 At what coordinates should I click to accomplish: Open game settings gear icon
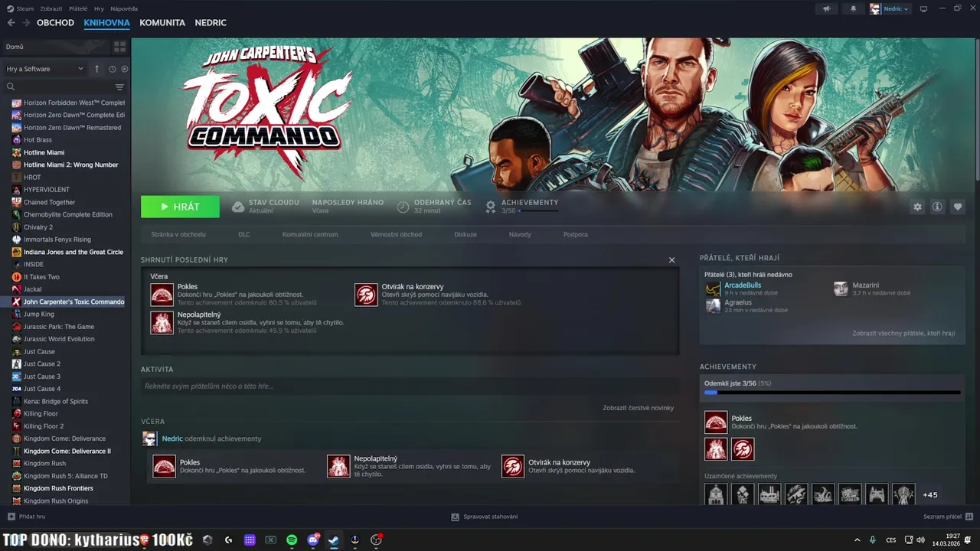click(917, 207)
